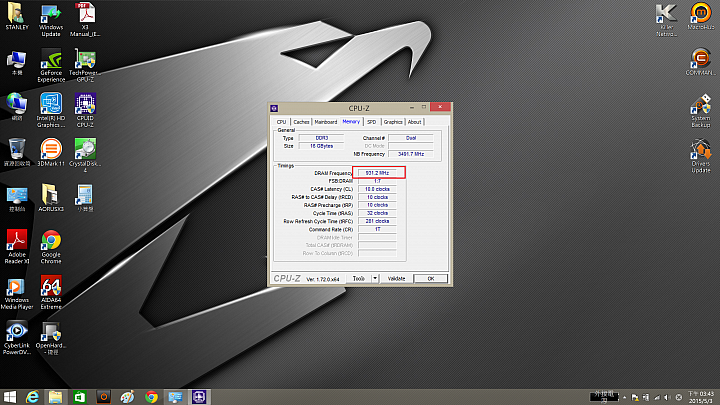This screenshot has width=720, height=405.
Task: Switch to Caches tab in CPU-Z
Action: [x=301, y=122]
